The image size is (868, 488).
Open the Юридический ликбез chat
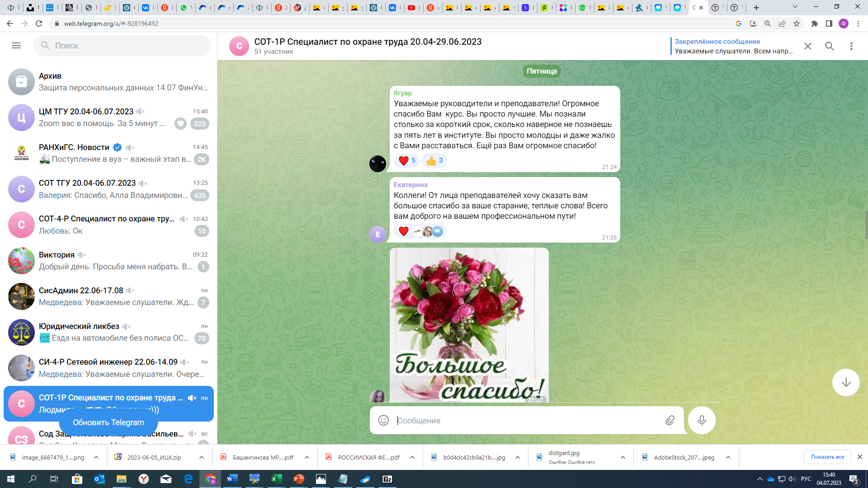[x=108, y=332]
